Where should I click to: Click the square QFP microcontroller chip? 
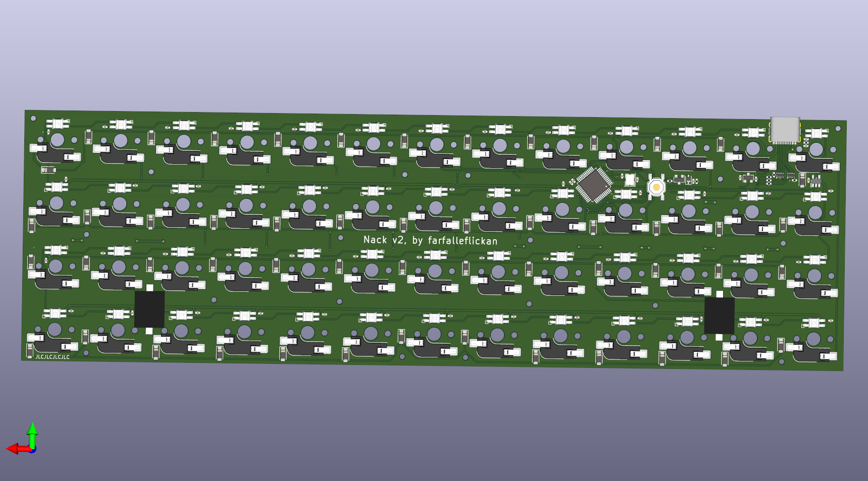click(x=594, y=185)
